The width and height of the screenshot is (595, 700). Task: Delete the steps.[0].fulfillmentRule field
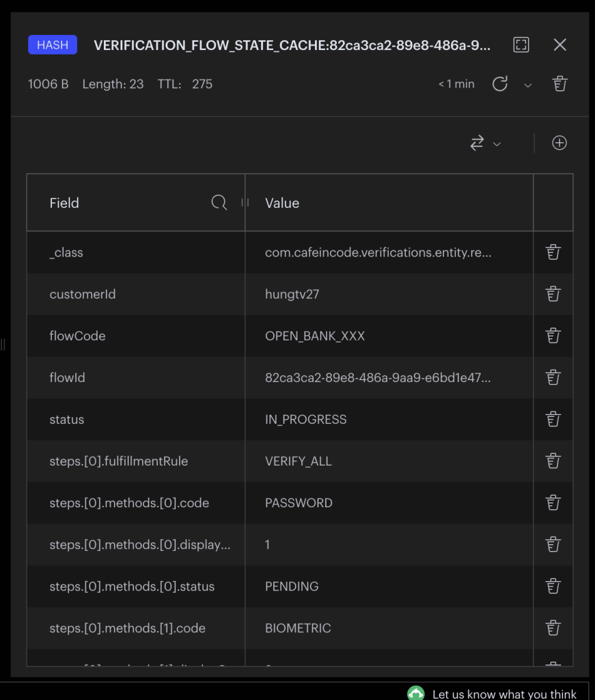[x=553, y=461]
